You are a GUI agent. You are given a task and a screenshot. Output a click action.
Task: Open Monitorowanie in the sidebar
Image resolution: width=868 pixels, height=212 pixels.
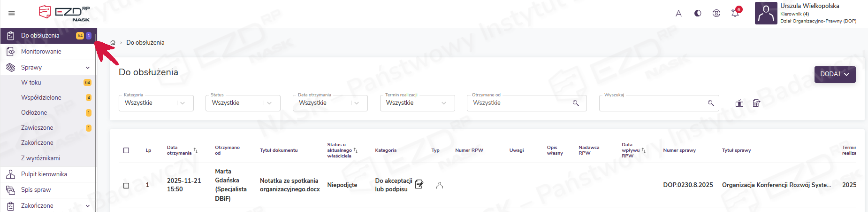click(41, 52)
